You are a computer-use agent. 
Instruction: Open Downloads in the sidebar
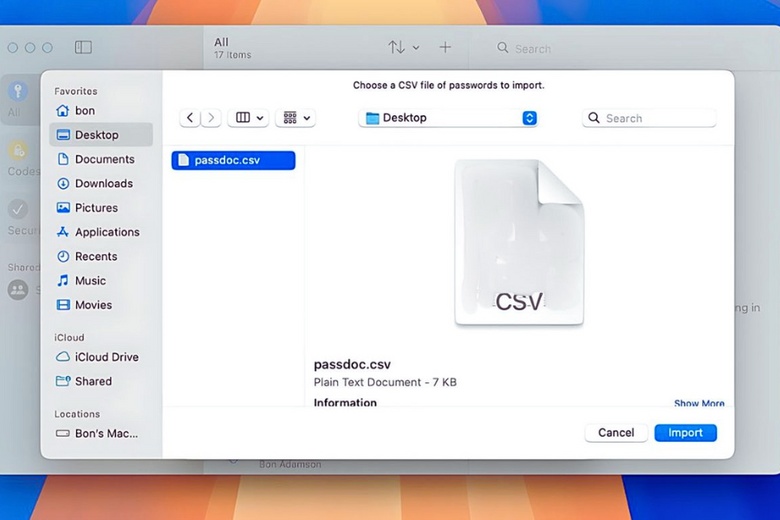pos(101,184)
